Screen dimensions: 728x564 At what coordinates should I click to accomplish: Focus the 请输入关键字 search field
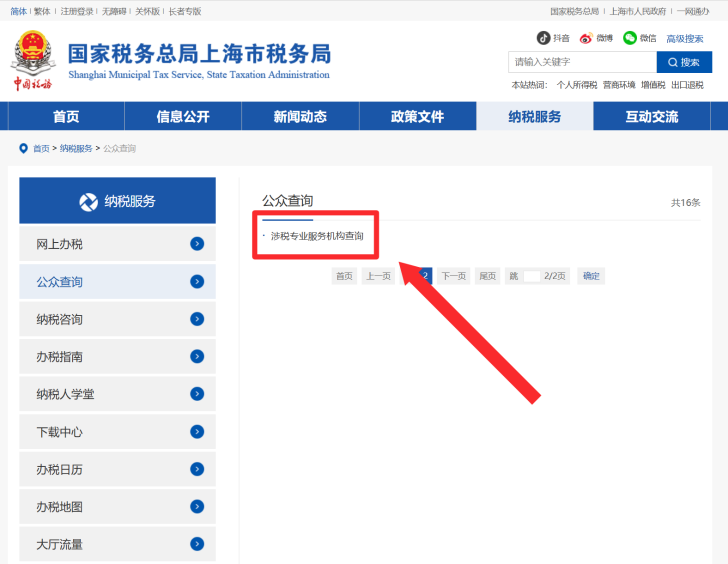[583, 62]
